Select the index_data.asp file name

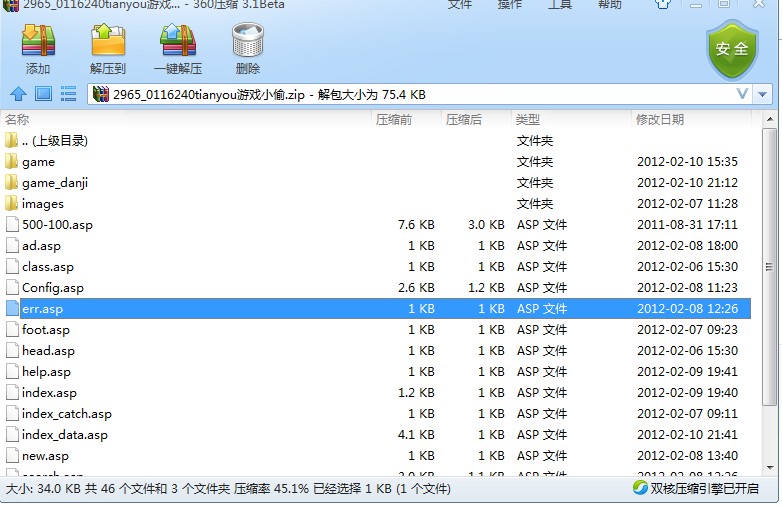(65, 435)
